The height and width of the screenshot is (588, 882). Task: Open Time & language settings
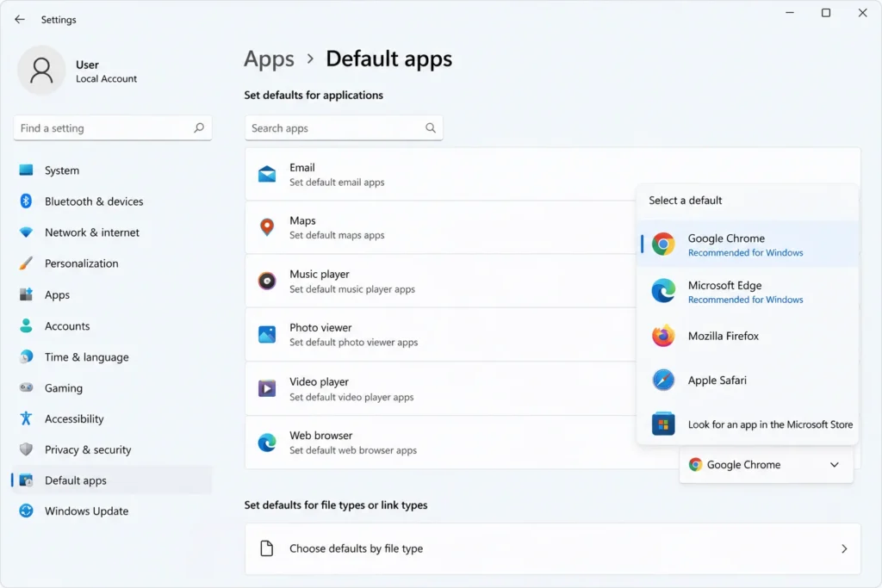112,356
